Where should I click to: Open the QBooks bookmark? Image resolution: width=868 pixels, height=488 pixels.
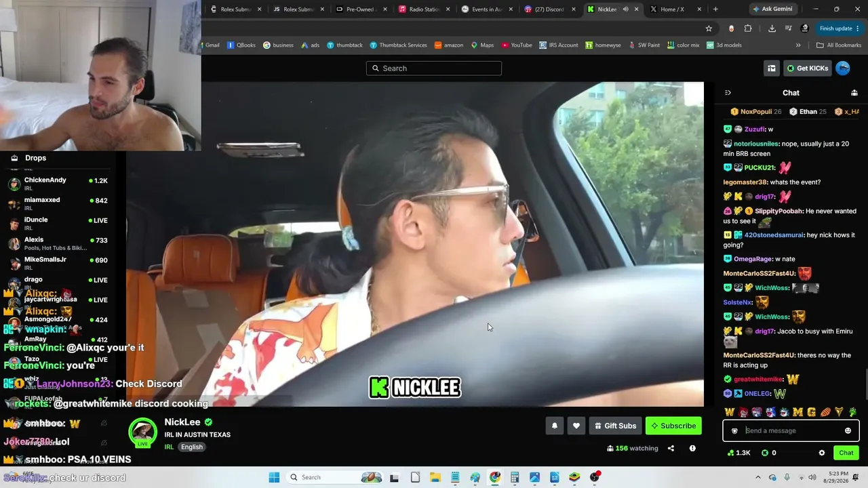[241, 45]
